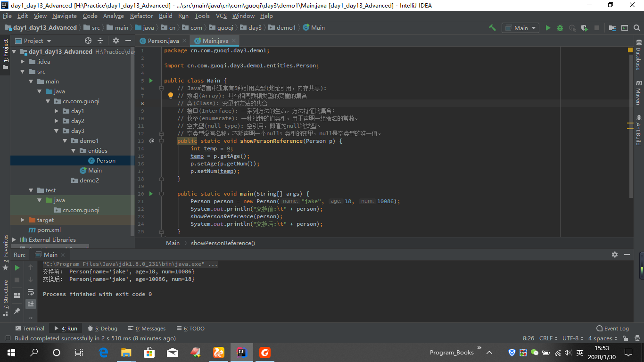Viewport: 644px width, 362px height.
Task: Select pom.xml in project tree
Action: (44, 230)
